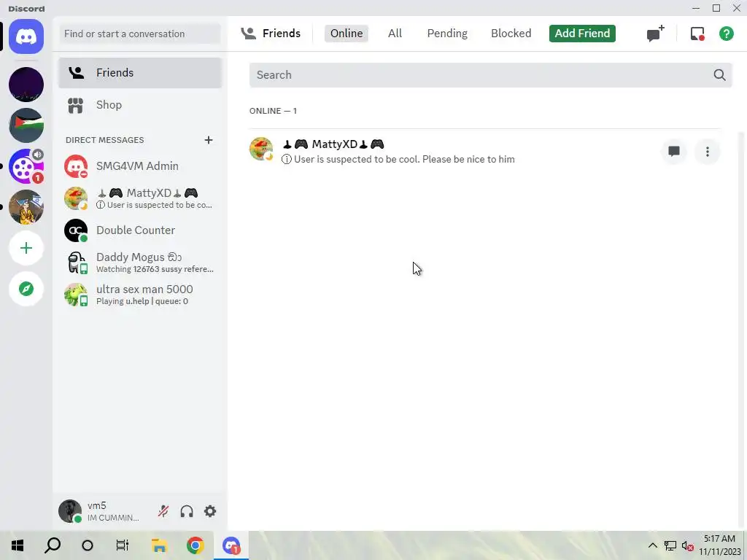This screenshot has height=560, width=747.
Task: Focus Find or start a conversation box
Action: tap(140, 34)
